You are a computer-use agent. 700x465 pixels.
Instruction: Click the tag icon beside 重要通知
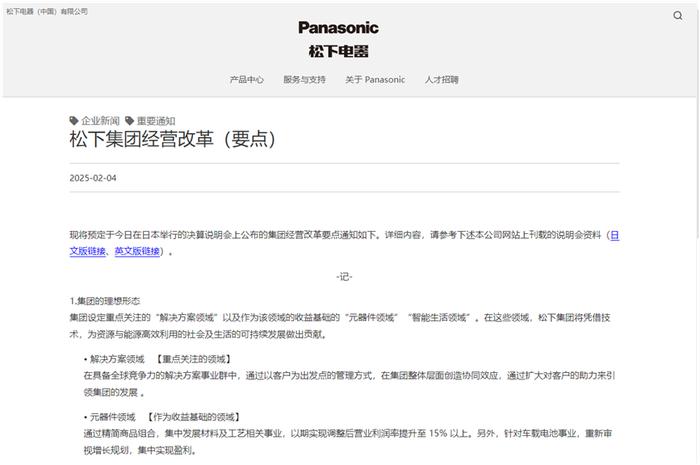click(129, 120)
